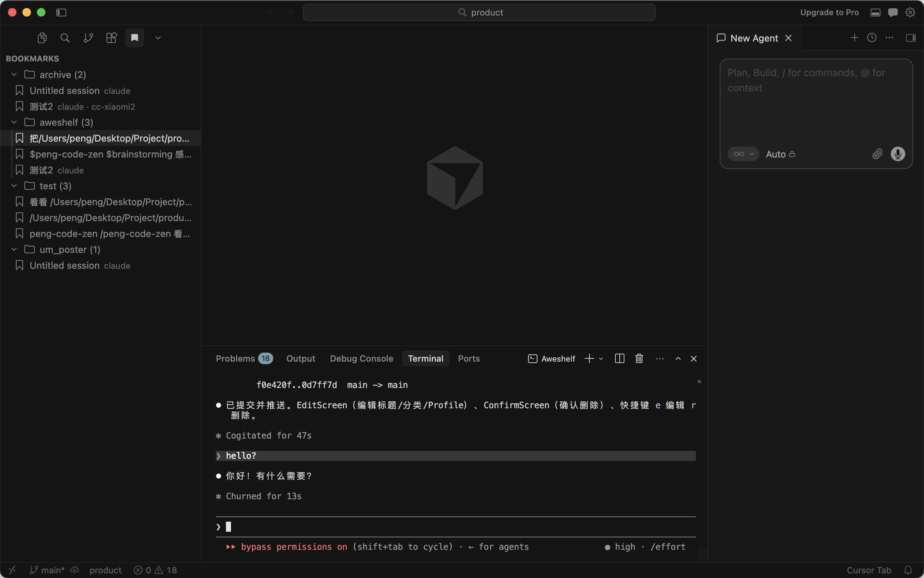Switch to the Output tab
Viewport: 924px width, 578px height.
pos(301,359)
